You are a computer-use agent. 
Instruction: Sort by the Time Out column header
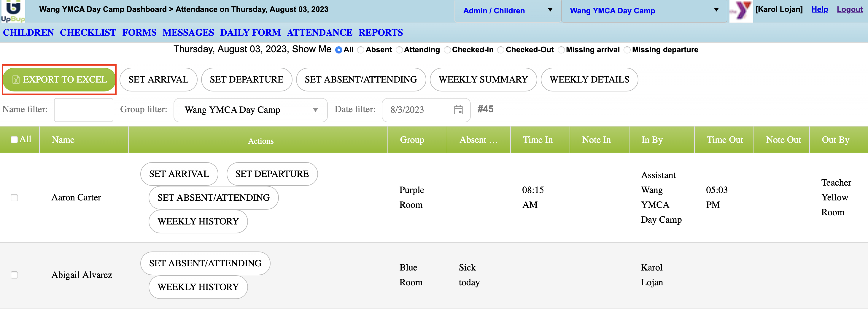(x=724, y=140)
